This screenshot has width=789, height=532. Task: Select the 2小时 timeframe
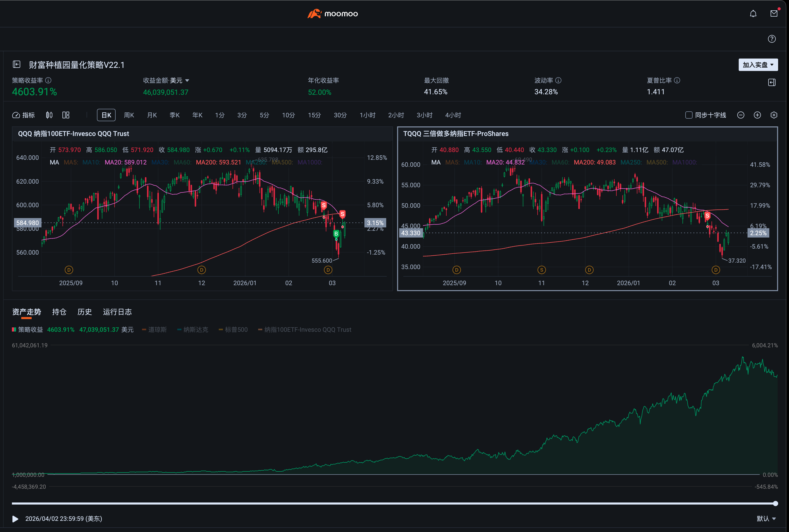coord(396,115)
